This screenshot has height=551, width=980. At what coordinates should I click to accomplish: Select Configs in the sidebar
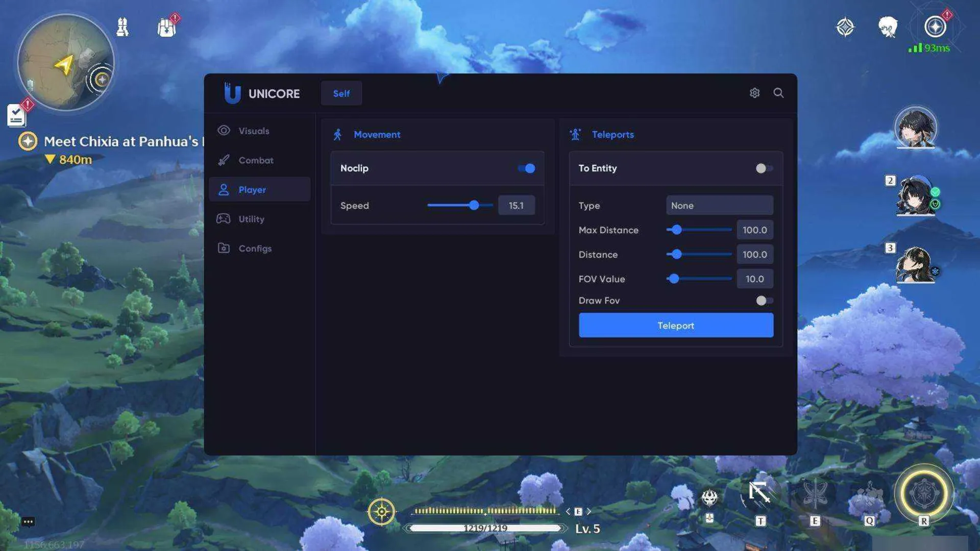pyautogui.click(x=255, y=248)
